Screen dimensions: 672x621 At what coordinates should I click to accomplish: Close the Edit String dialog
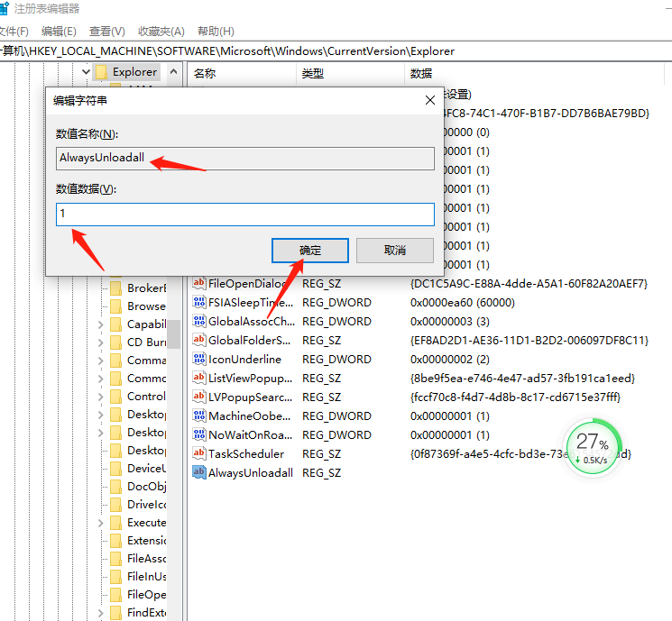point(430,101)
